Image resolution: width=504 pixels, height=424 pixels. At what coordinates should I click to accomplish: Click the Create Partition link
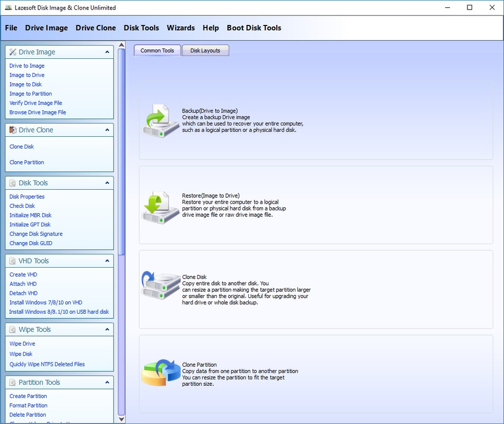28,396
